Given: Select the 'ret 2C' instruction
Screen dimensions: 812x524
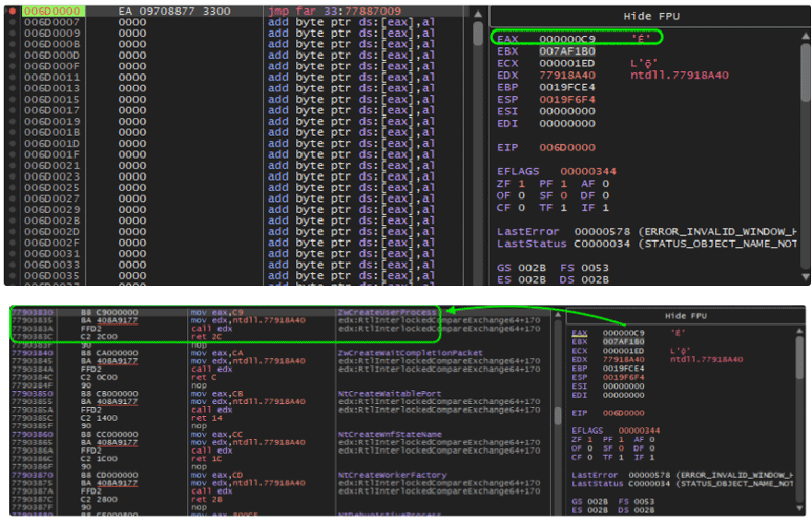Looking at the screenshot, I should 206,337.
